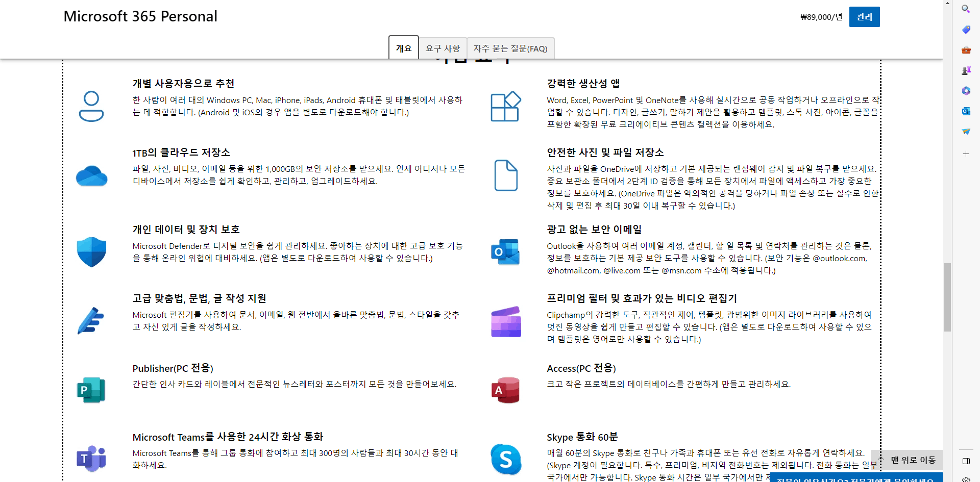980x482 pixels.
Task: Click the Access description about 데이터베이스
Action: coord(669,384)
